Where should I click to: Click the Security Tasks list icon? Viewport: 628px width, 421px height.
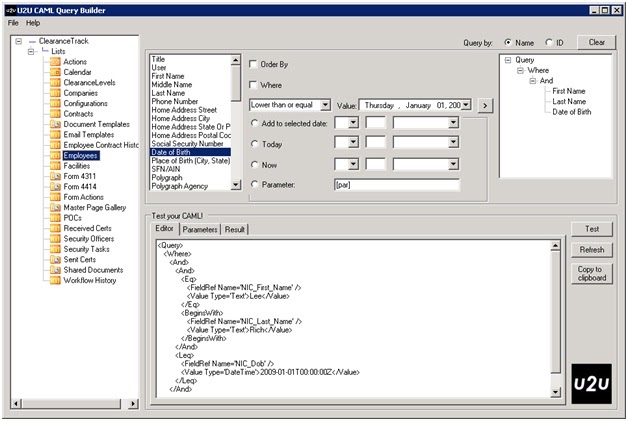pos(55,249)
